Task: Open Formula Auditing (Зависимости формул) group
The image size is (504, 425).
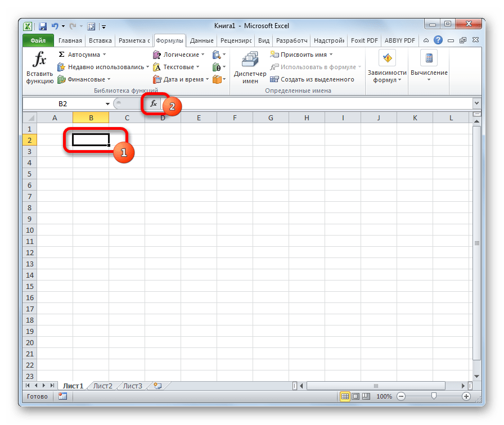Action: [x=387, y=67]
